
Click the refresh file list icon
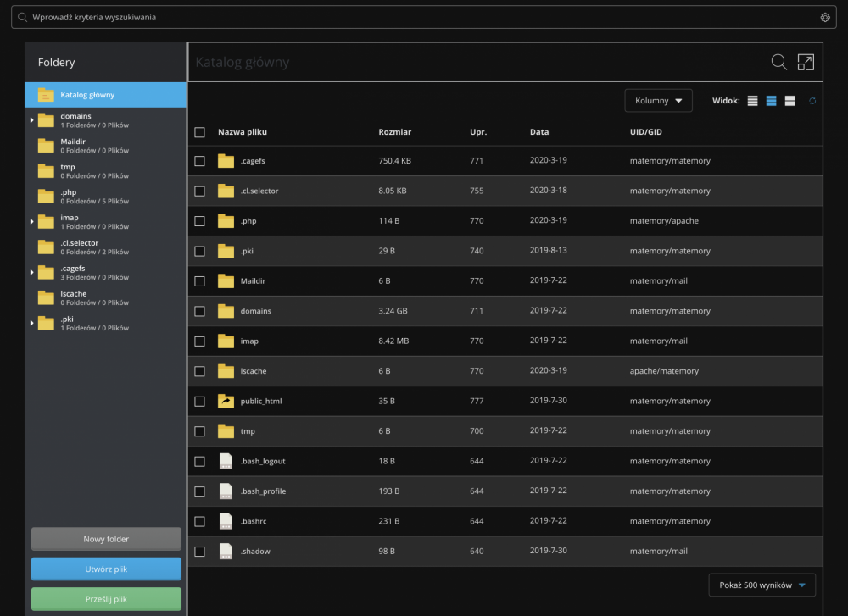812,101
